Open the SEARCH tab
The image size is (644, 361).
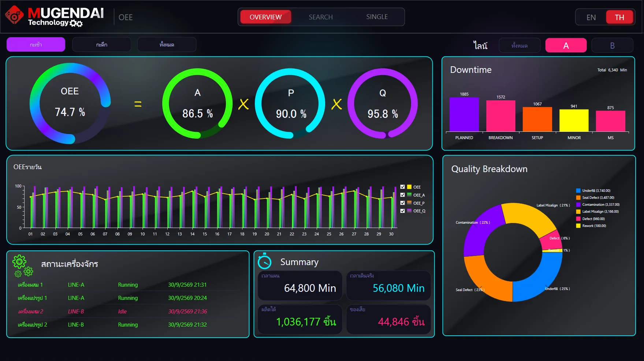[x=321, y=17]
